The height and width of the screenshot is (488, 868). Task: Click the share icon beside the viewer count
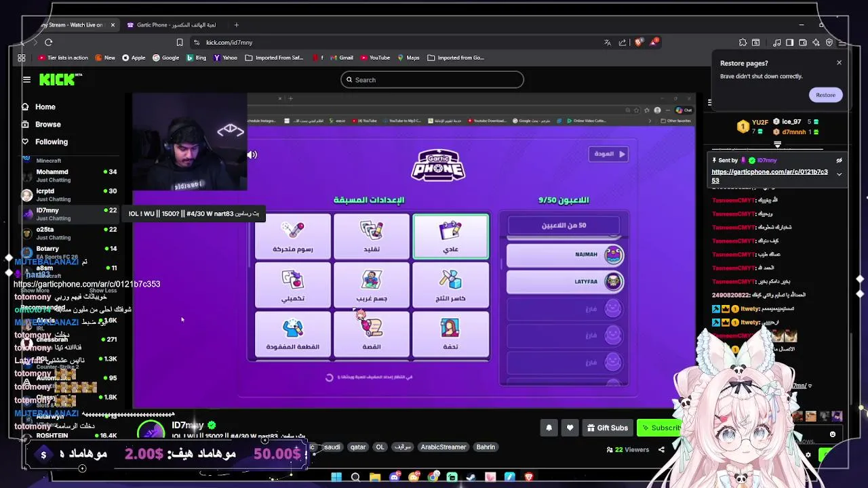661,449
